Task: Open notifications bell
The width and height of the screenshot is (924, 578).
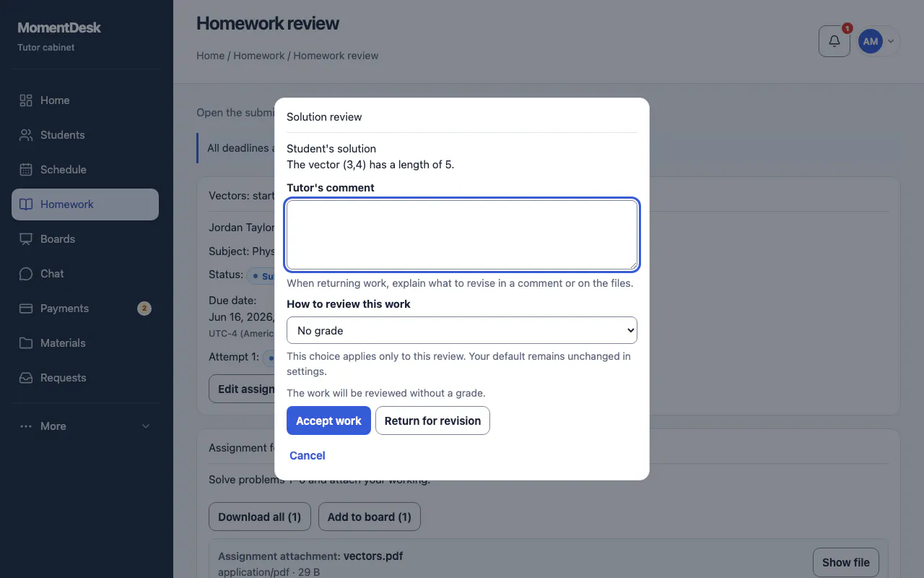Action: tap(834, 41)
